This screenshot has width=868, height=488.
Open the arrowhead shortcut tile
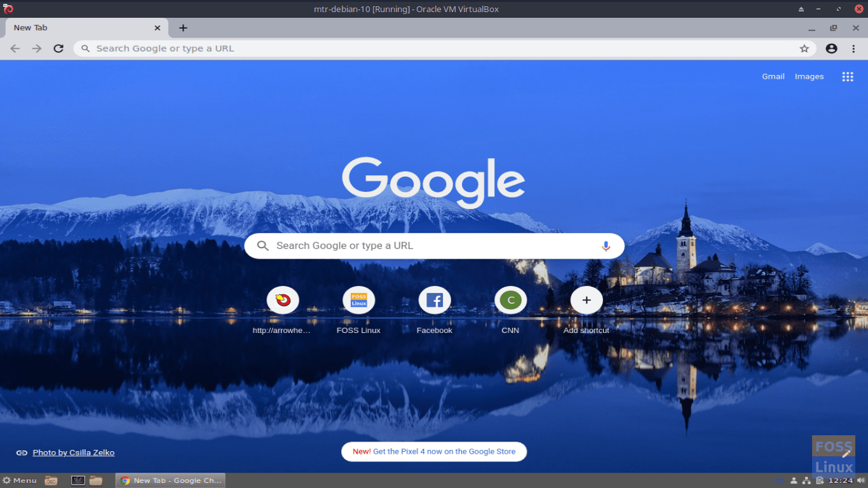283,300
